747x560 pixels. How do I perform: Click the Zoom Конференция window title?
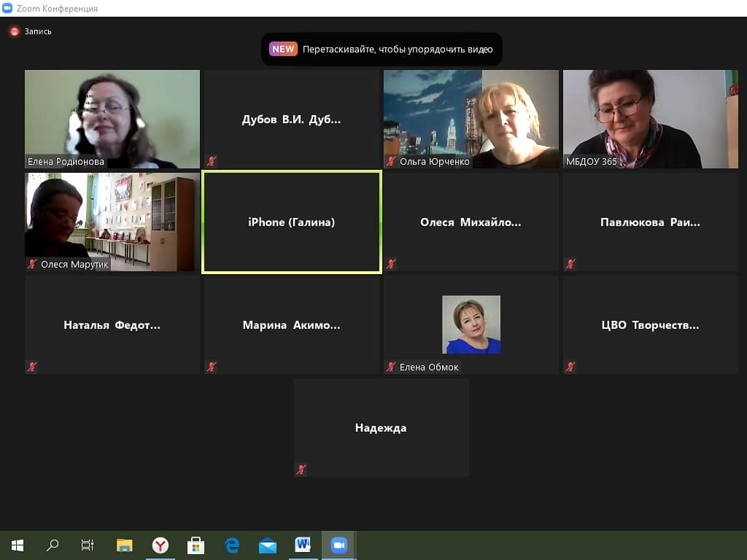[57, 9]
